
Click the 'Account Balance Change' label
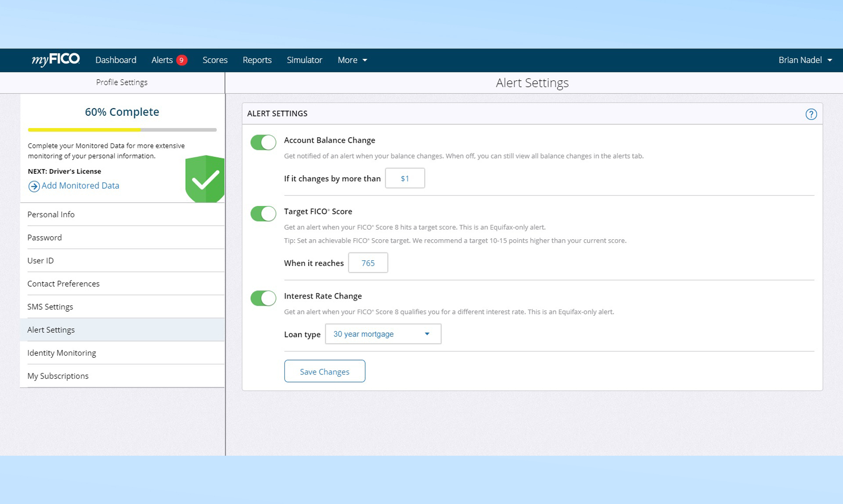click(330, 140)
